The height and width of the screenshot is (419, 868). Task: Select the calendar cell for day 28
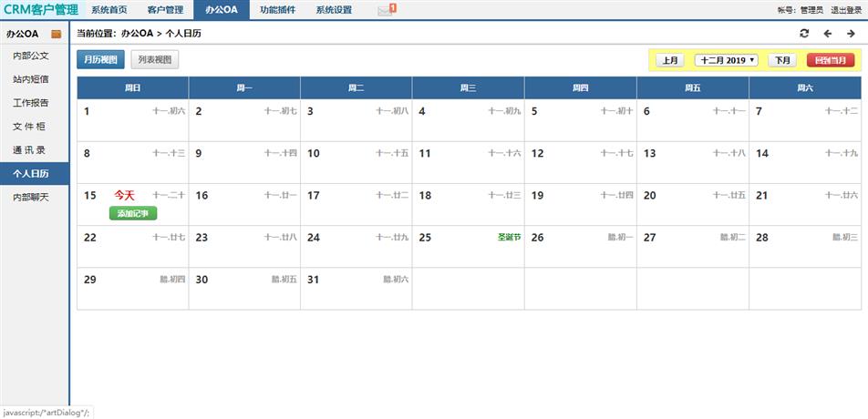805,247
